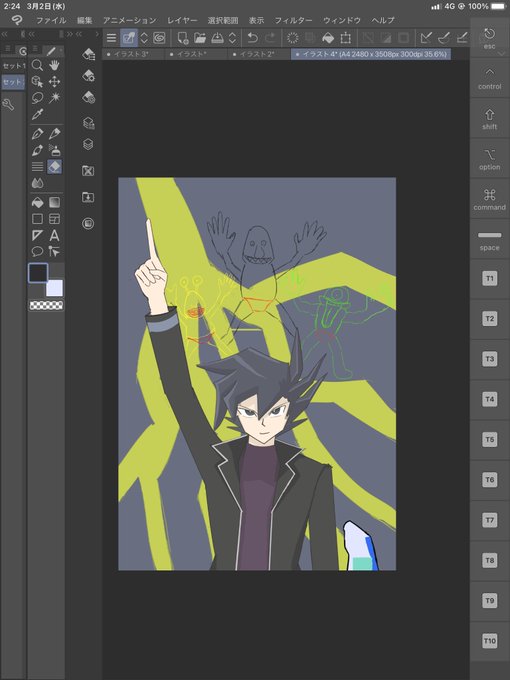
Task: Select the Hand move-view tool
Action: tap(54, 65)
